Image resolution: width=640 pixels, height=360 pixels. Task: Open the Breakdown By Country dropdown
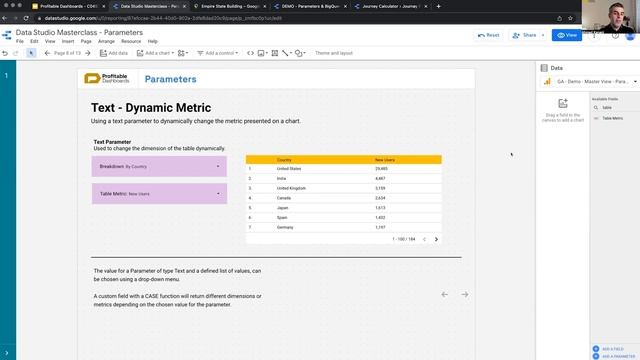click(x=159, y=167)
